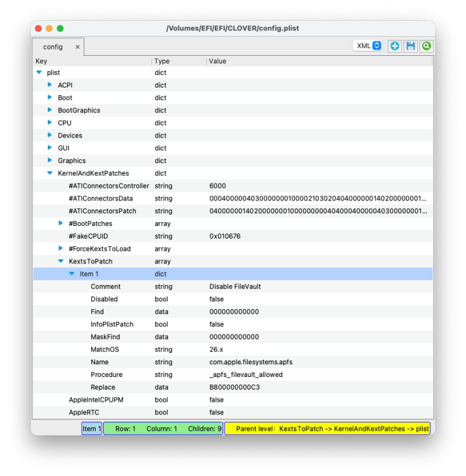Click the 0x010676 value
The width and height of the screenshot is (466, 476).
[225, 236]
